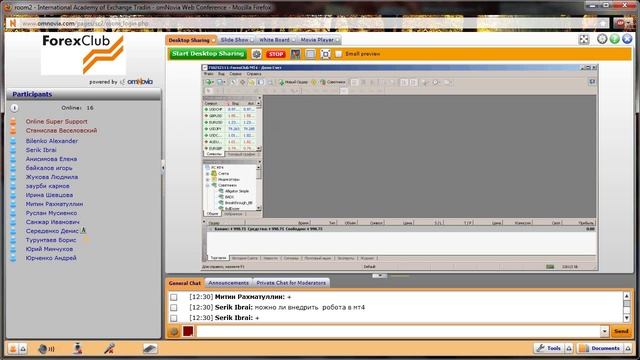This screenshot has width=640, height=360.
Task: Click the small icon on White Board tab
Action: tap(293, 40)
